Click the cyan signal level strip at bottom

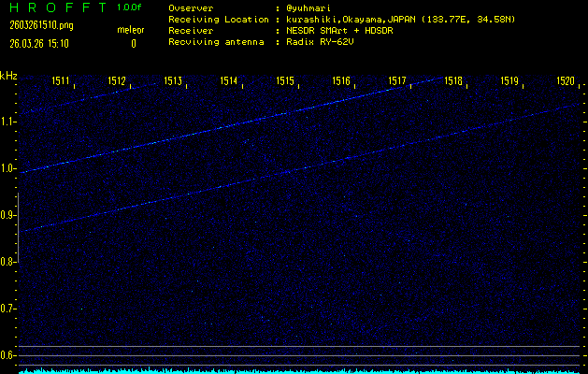point(299,370)
